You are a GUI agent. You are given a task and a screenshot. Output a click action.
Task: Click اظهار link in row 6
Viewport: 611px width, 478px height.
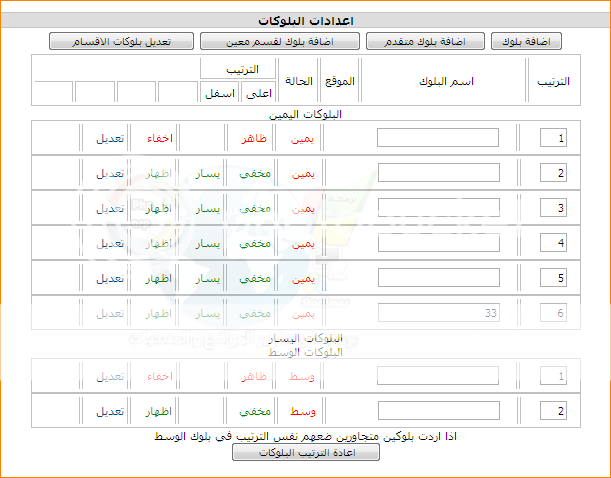(x=159, y=314)
